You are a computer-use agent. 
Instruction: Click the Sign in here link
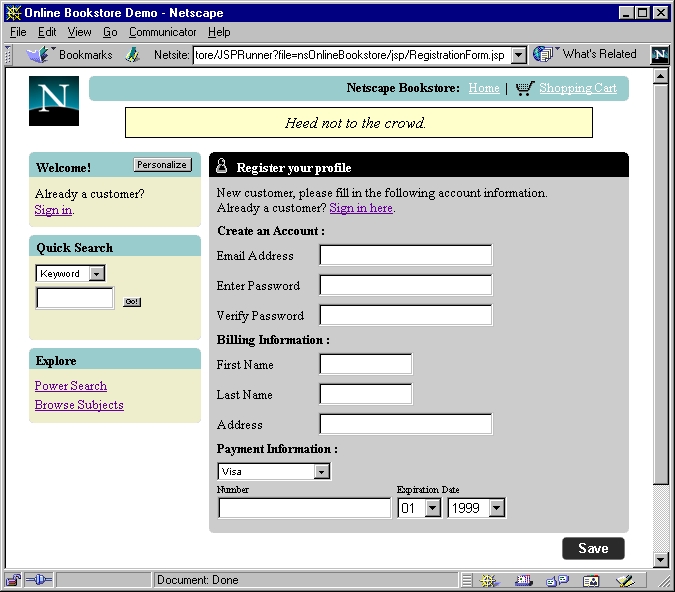click(x=361, y=208)
